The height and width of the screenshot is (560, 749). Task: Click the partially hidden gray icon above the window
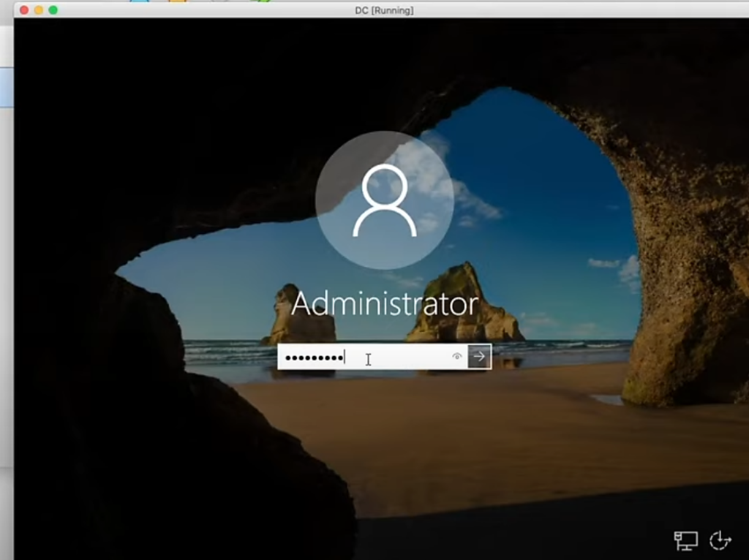point(218,1)
